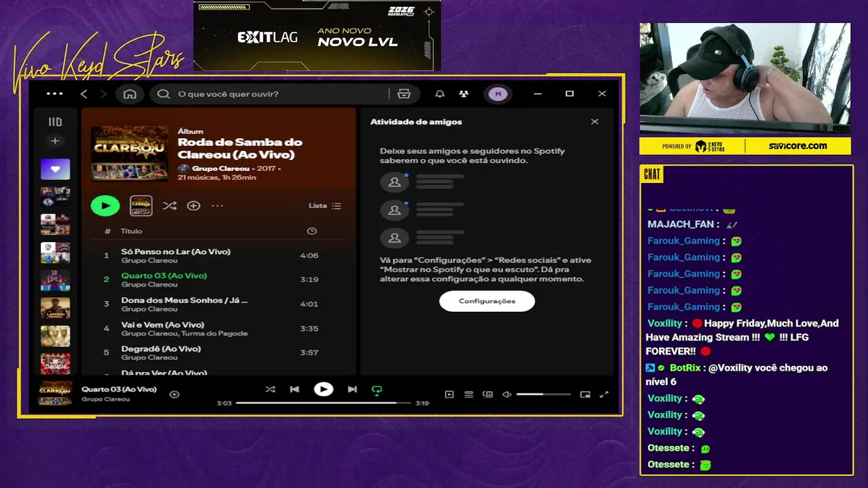Open the Browse icon in search bar
868x488 pixels.
click(404, 94)
